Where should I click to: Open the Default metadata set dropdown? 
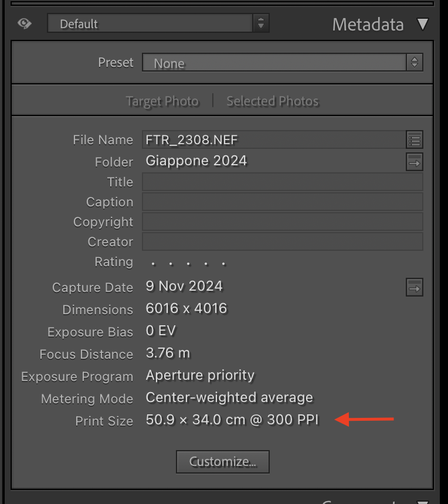tap(157, 23)
